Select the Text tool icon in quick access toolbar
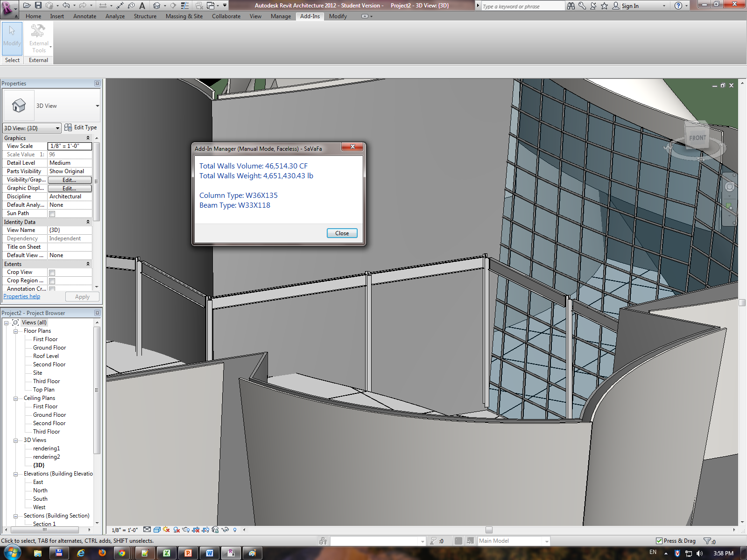 point(142,6)
